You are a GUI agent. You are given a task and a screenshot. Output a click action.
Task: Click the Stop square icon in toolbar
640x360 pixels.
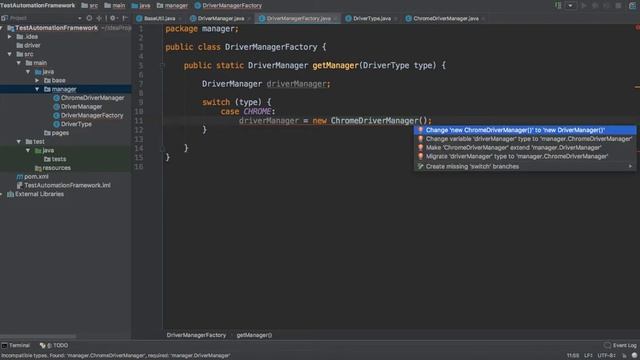(x=618, y=5)
